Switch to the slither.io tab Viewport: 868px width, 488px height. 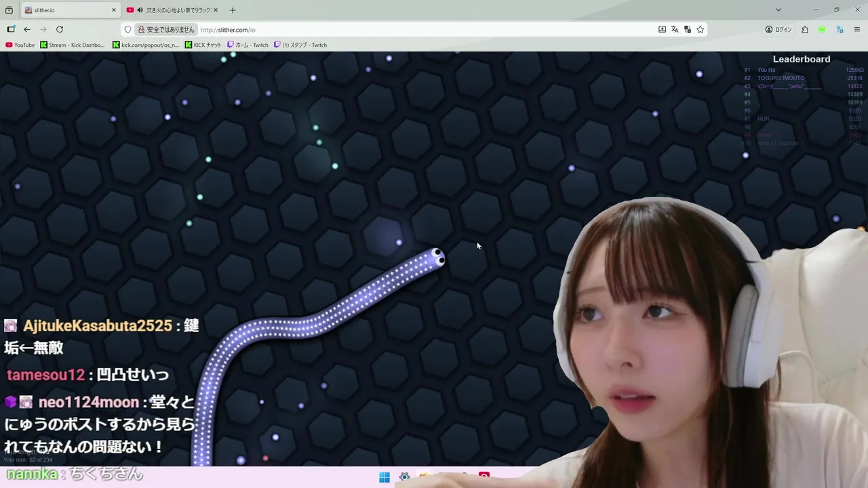click(71, 10)
